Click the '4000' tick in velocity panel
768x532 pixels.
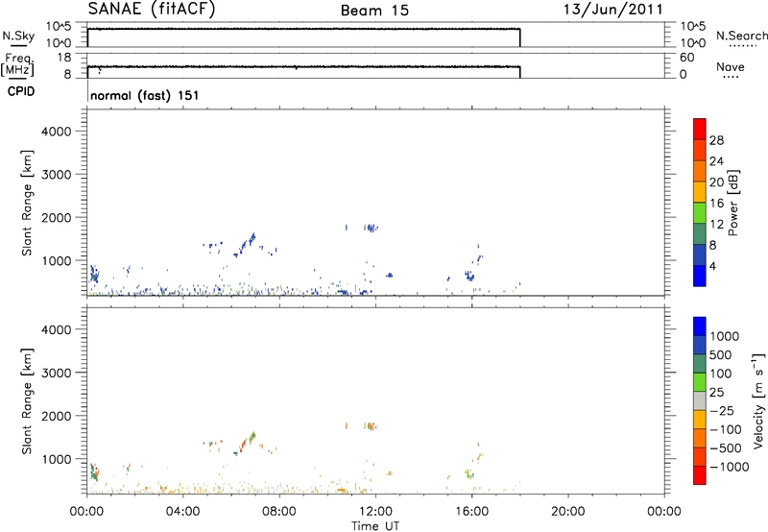tap(57, 329)
